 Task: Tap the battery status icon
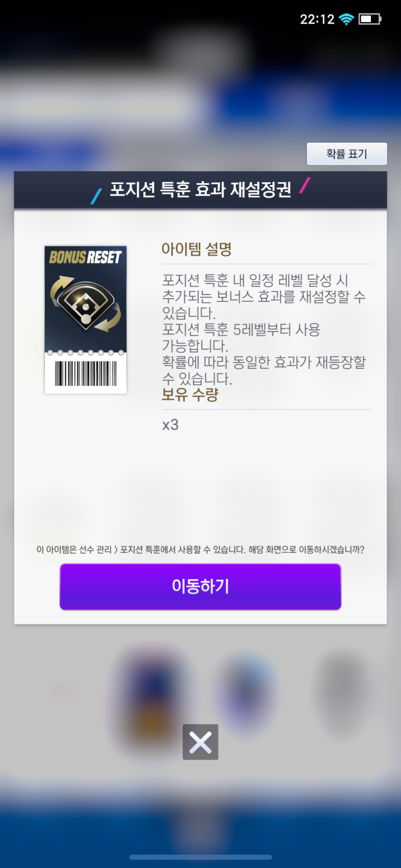370,19
